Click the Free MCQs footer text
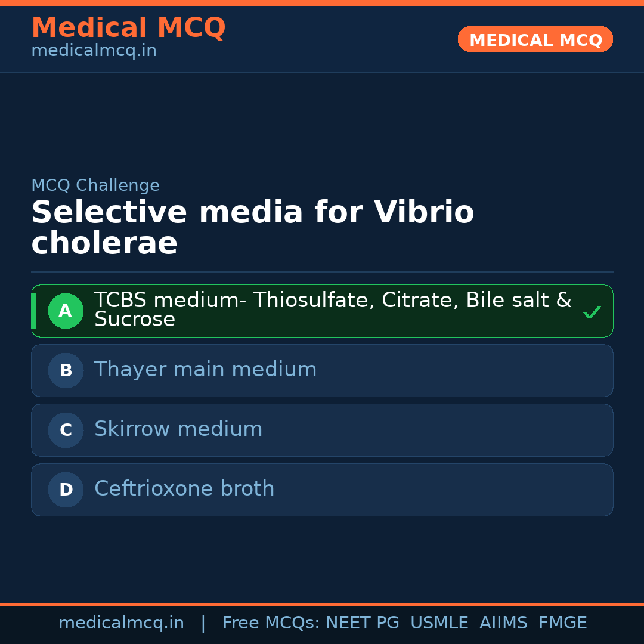644x644 pixels. [271, 623]
